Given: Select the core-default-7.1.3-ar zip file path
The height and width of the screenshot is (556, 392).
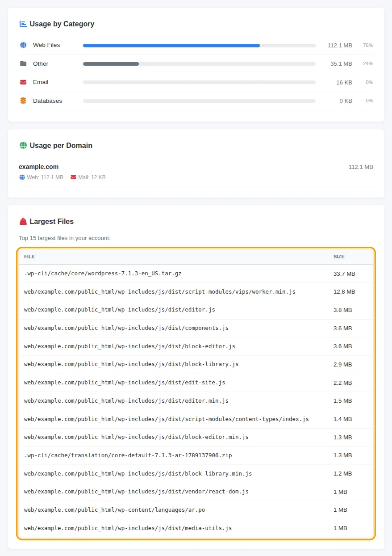Looking at the screenshot, I should pos(128,455).
